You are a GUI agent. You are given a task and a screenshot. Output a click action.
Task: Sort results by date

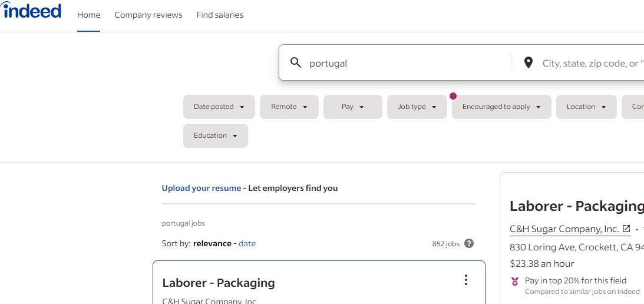pyautogui.click(x=247, y=243)
